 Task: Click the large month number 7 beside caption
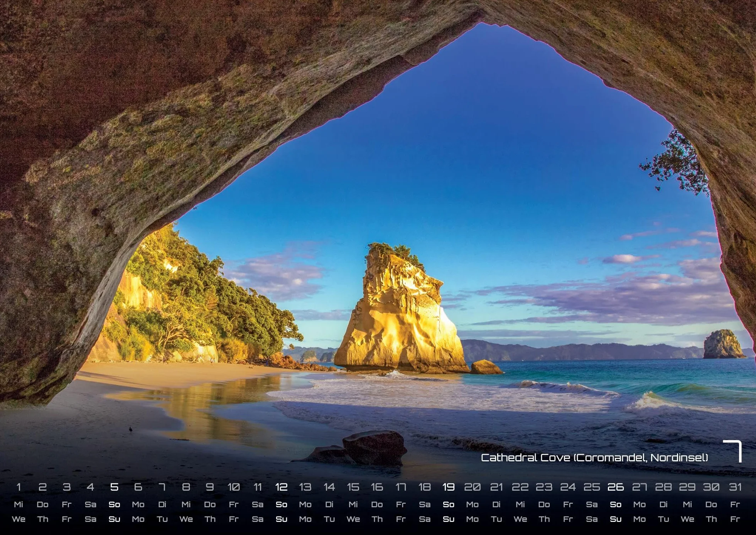(732, 451)
